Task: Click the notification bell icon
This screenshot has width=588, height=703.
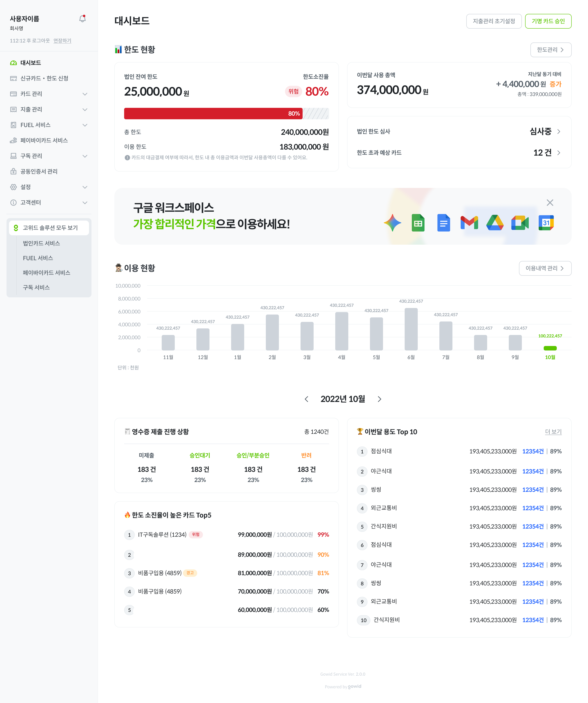Action: [82, 19]
